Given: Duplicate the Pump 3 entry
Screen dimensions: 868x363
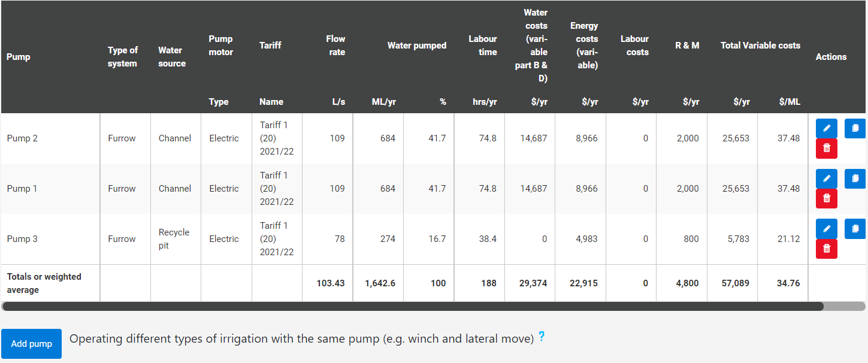Looking at the screenshot, I should click(855, 229).
